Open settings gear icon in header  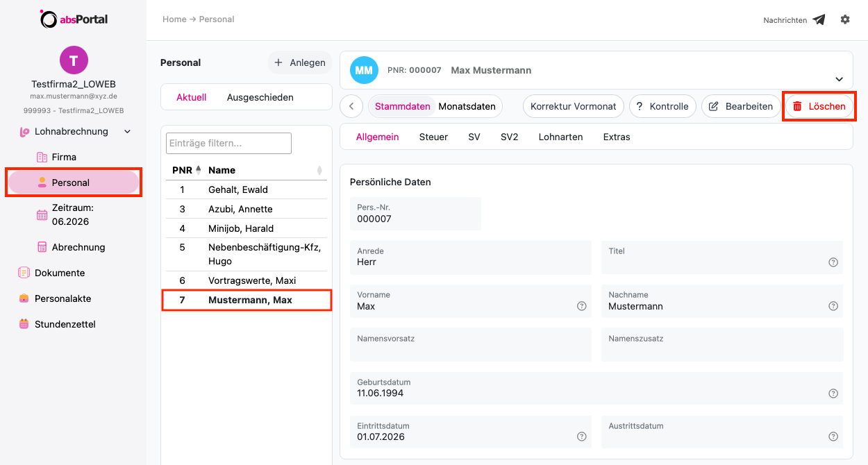click(845, 19)
